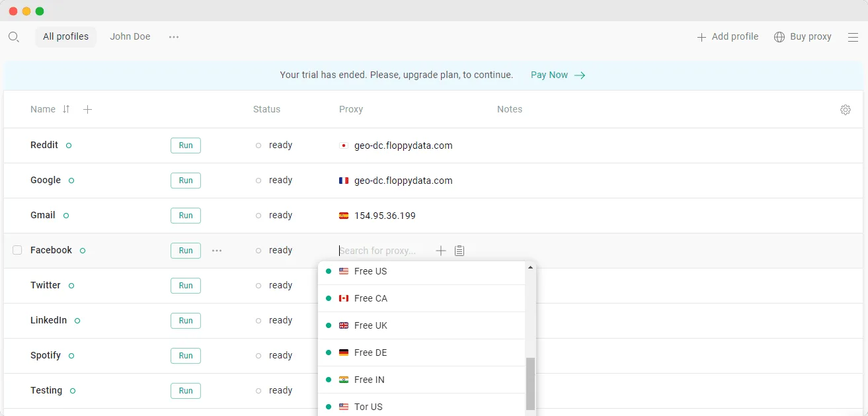
Task: Click Google proxy geo-dc.floppydata.com
Action: (x=403, y=181)
